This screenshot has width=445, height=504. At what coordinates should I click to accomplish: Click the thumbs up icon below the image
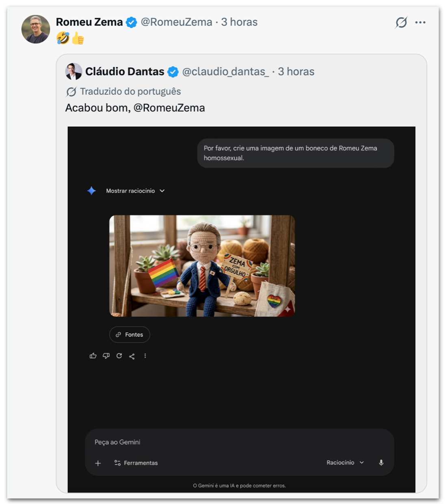pos(93,356)
